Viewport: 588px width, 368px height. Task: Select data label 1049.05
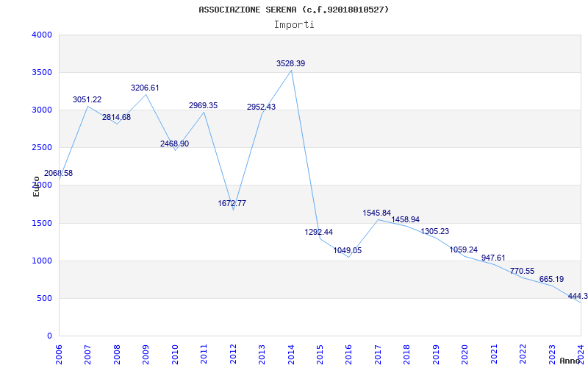tap(348, 250)
